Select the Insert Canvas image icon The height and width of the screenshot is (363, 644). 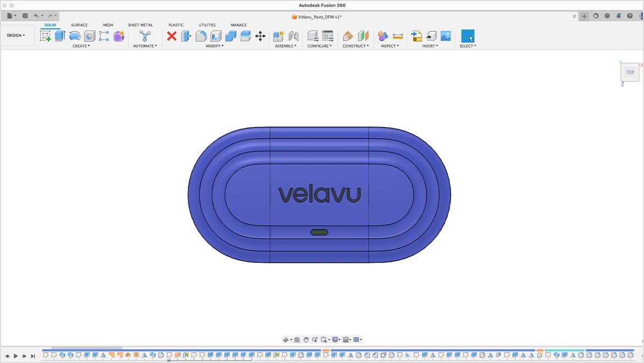point(445,36)
